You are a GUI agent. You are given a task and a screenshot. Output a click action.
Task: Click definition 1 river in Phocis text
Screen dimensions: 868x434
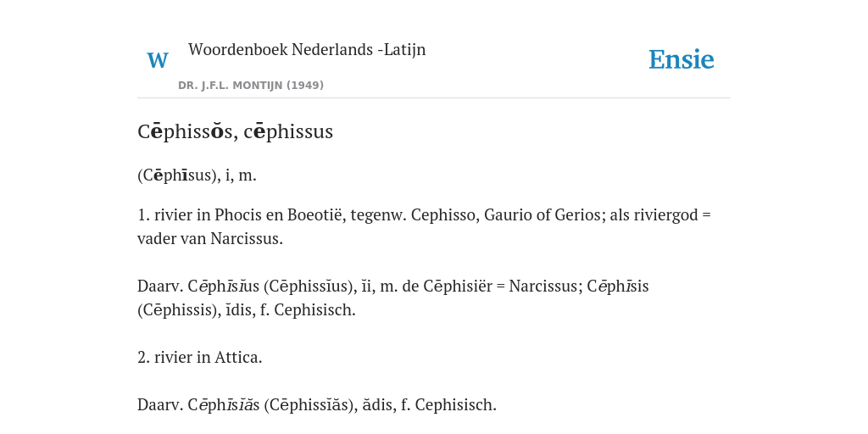(424, 214)
